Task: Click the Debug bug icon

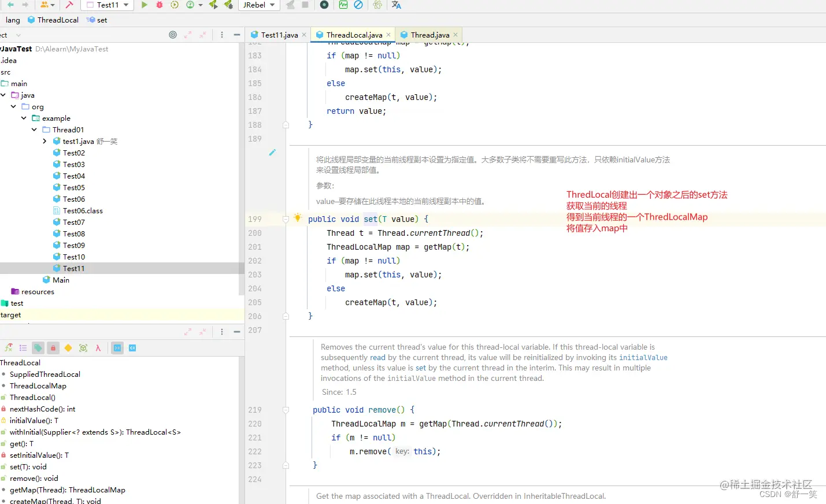Action: (x=160, y=5)
